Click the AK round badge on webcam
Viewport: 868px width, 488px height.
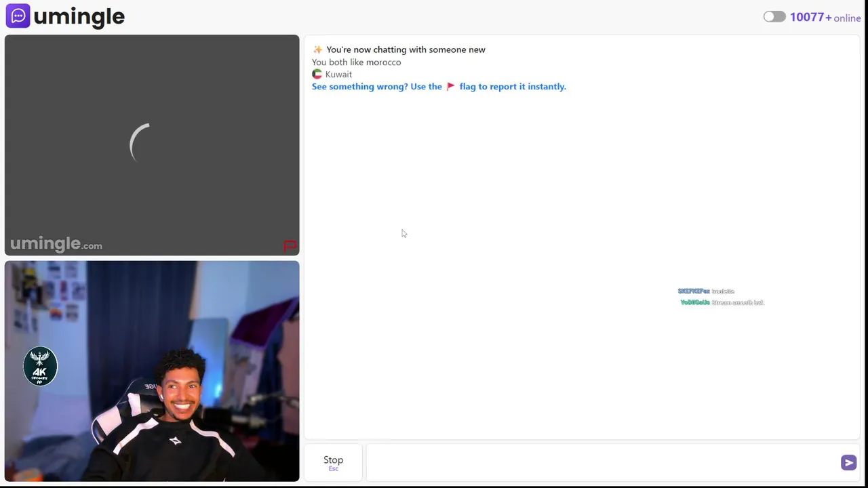40,366
